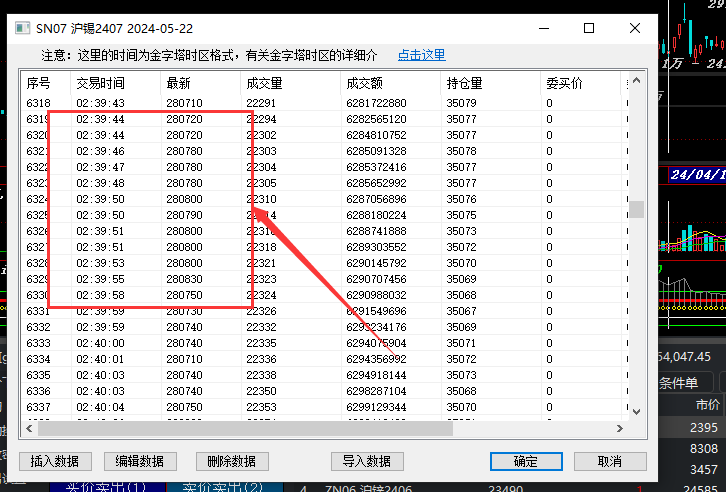Click the vertical scrollbar up arrow
The height and width of the screenshot is (492, 726).
click(637, 81)
